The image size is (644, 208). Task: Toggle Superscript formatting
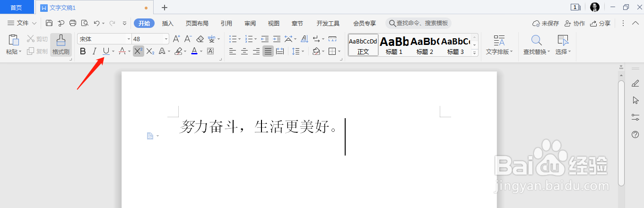coord(138,51)
